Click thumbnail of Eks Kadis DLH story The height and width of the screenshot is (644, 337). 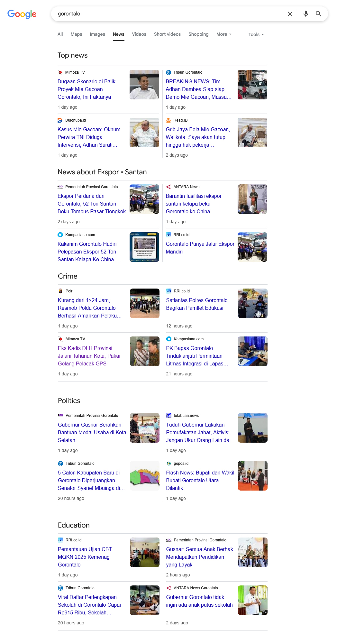tap(145, 351)
